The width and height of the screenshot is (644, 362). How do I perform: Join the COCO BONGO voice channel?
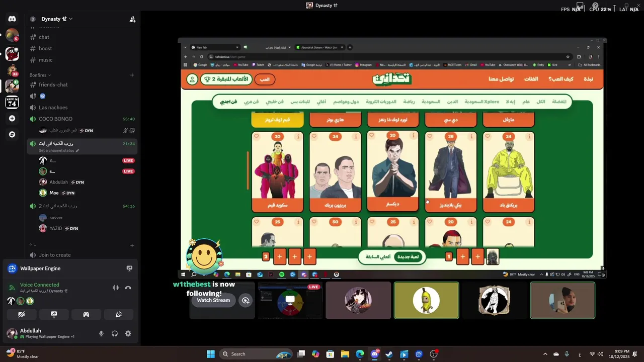point(83,119)
